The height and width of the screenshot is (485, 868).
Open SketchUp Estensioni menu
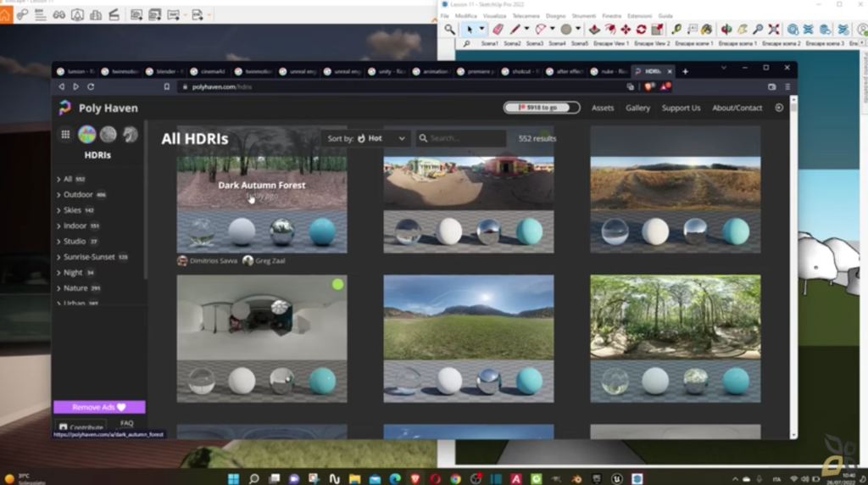pos(639,16)
